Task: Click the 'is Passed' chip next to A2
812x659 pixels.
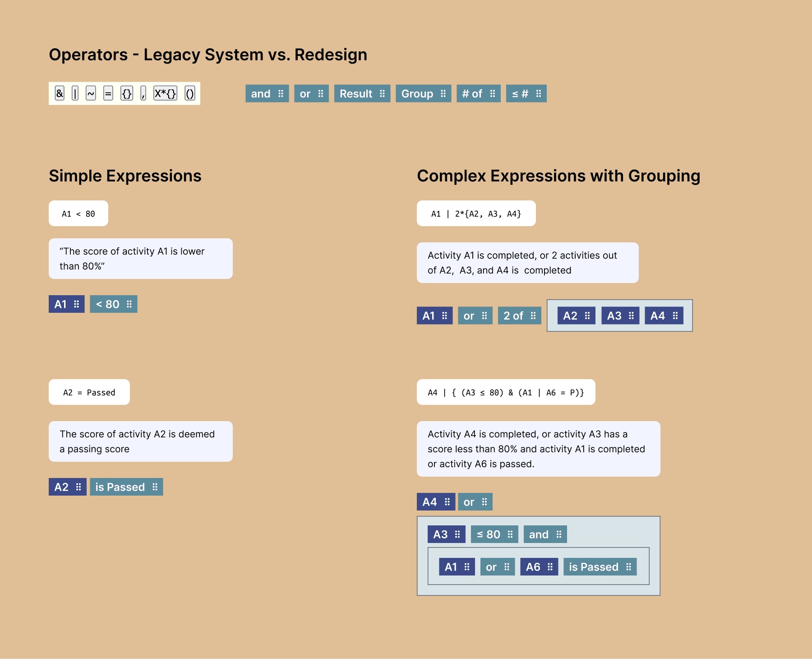Action: [x=126, y=487]
